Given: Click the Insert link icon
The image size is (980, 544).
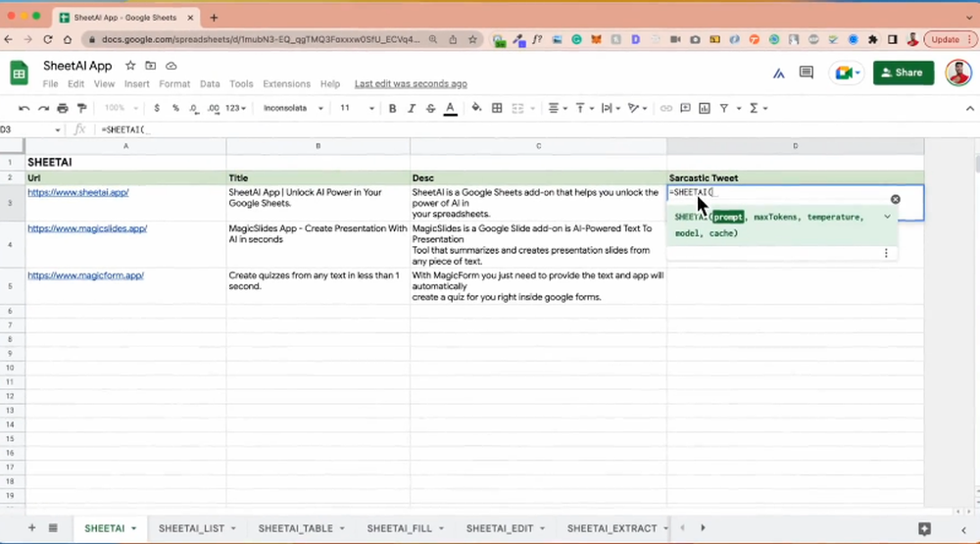Looking at the screenshot, I should (x=665, y=108).
